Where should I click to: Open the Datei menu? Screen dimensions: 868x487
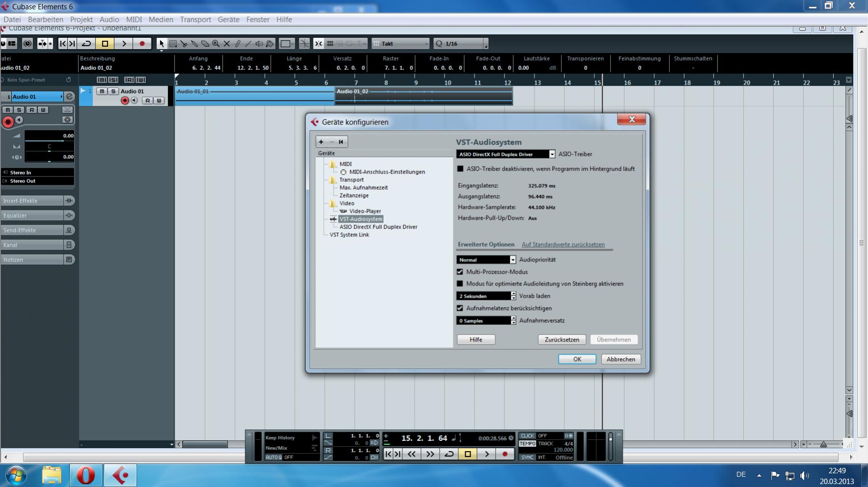[12, 20]
